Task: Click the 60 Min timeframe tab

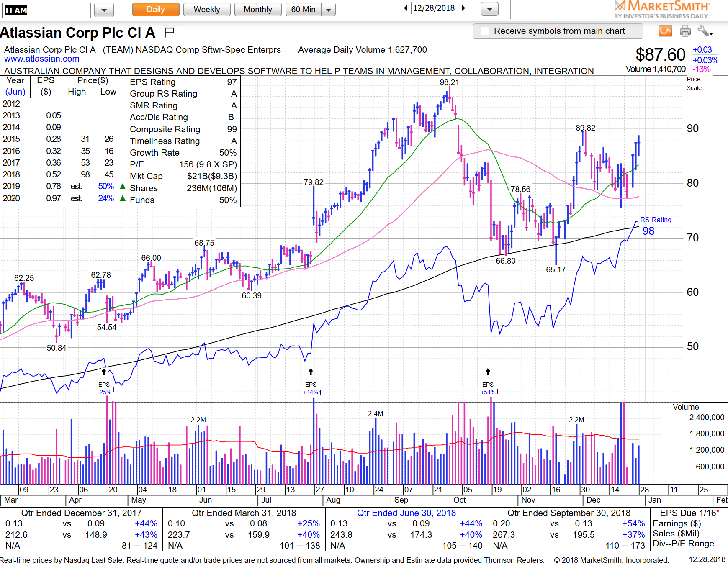Action: (303, 9)
